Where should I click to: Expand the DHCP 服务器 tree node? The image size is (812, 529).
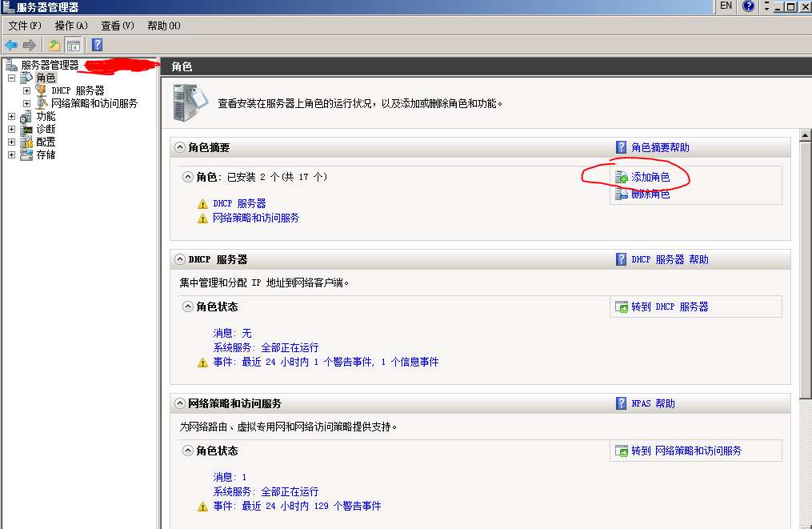click(26, 90)
